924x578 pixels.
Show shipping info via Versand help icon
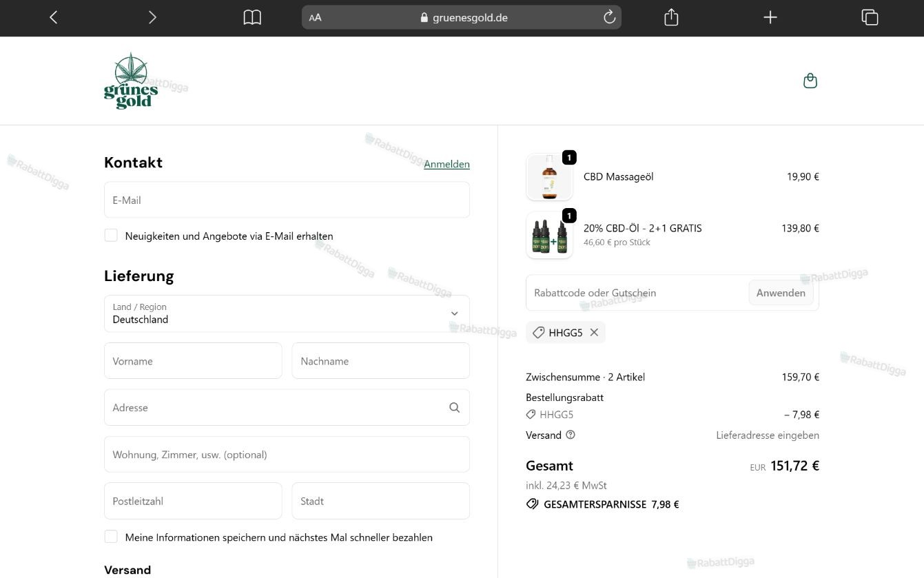(571, 435)
